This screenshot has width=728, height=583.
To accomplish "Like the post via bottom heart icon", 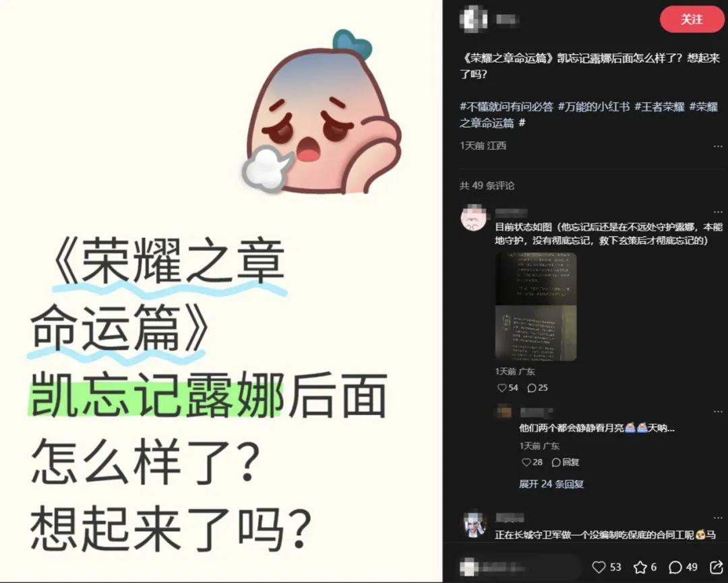I will click(x=599, y=567).
